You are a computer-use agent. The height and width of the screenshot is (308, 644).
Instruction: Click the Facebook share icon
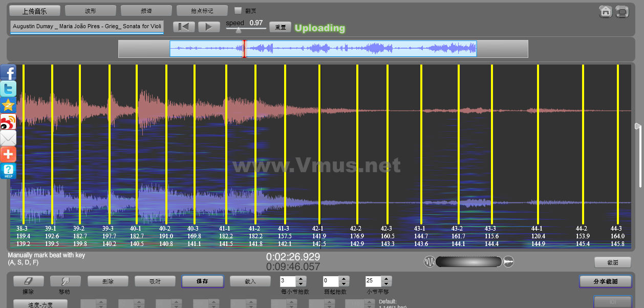pos(8,72)
